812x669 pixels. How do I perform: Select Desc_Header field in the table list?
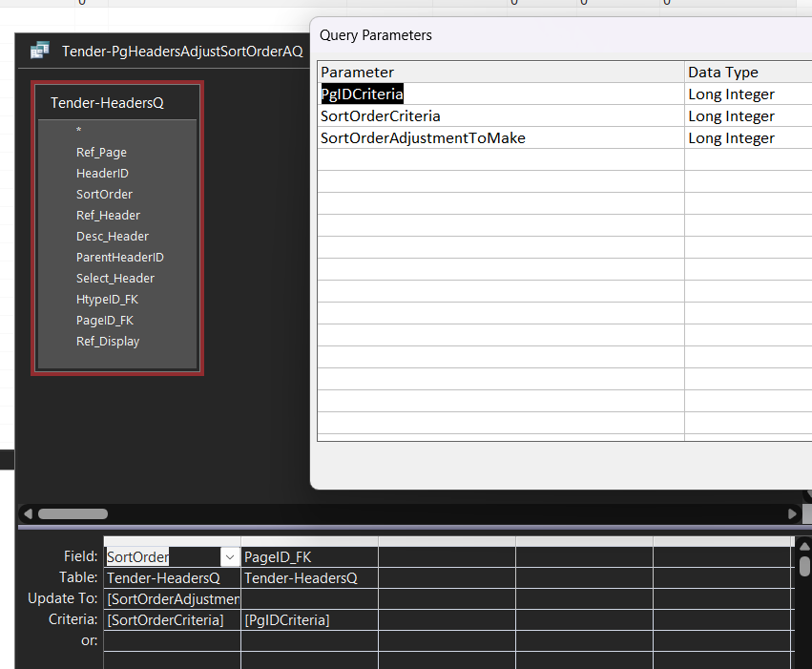point(113,236)
